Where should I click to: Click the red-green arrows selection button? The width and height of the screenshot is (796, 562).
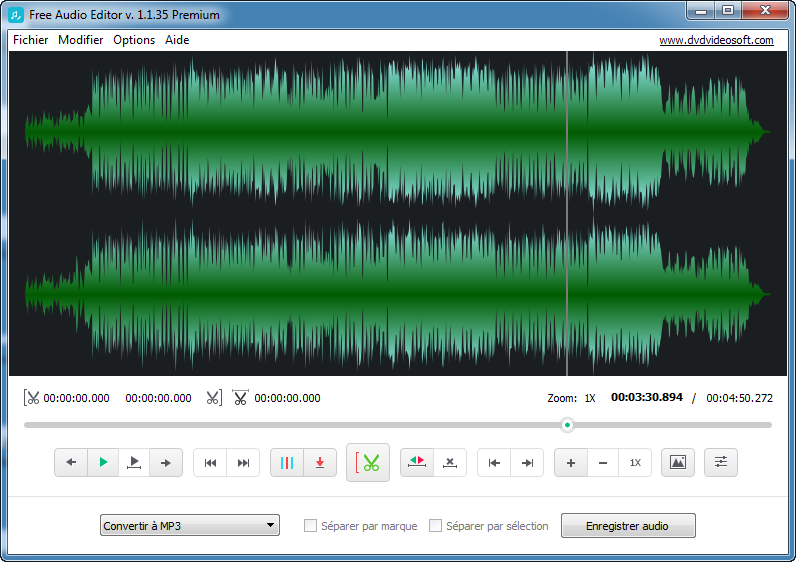pos(417,462)
